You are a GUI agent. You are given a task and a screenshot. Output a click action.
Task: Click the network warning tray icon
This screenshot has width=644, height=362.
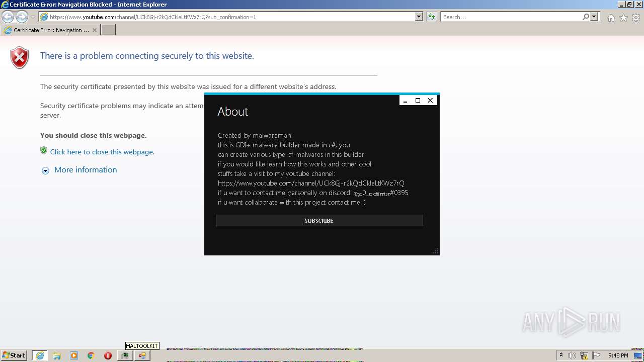coord(584,355)
